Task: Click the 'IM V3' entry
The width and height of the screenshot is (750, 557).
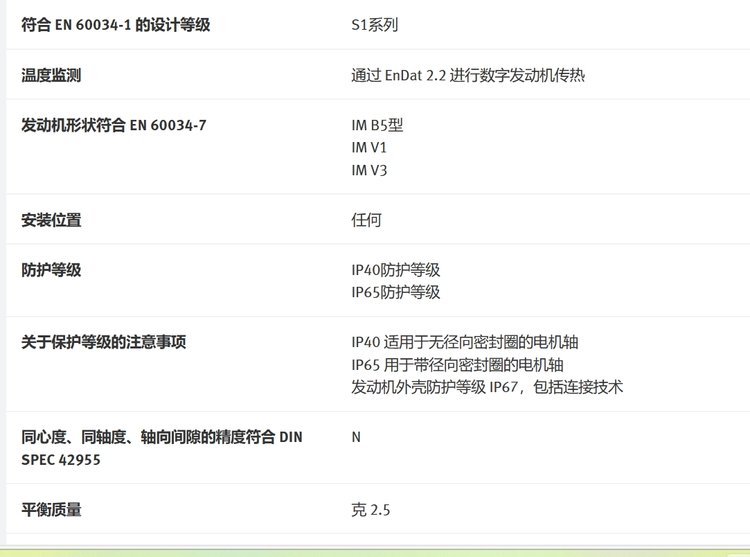Action: [x=369, y=170]
